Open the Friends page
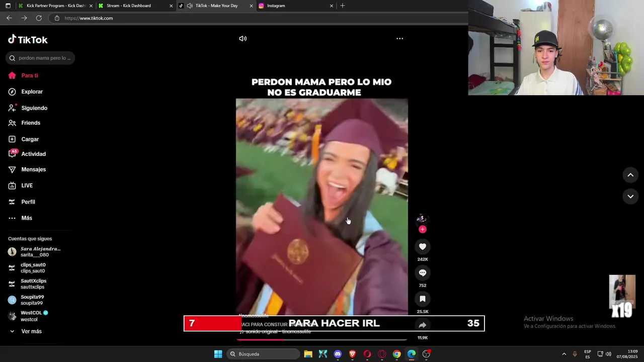Screen dimensions: 644x362 [x=24, y=123]
